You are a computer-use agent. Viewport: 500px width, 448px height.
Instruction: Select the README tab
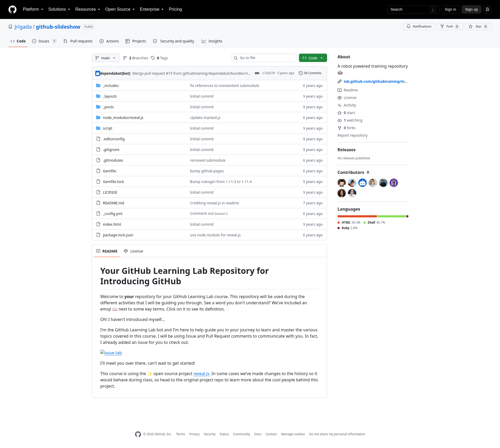(107, 251)
